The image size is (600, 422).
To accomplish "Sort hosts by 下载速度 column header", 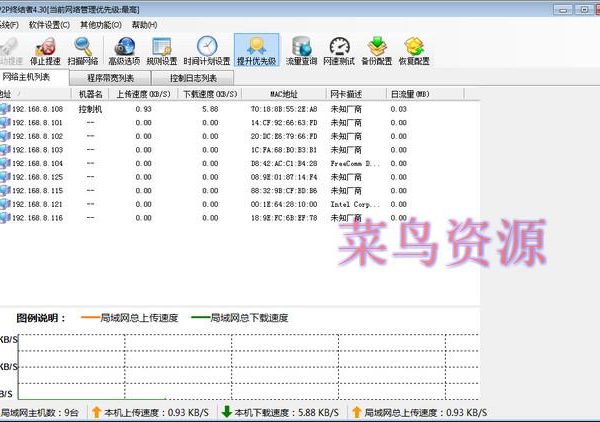I will [209, 94].
